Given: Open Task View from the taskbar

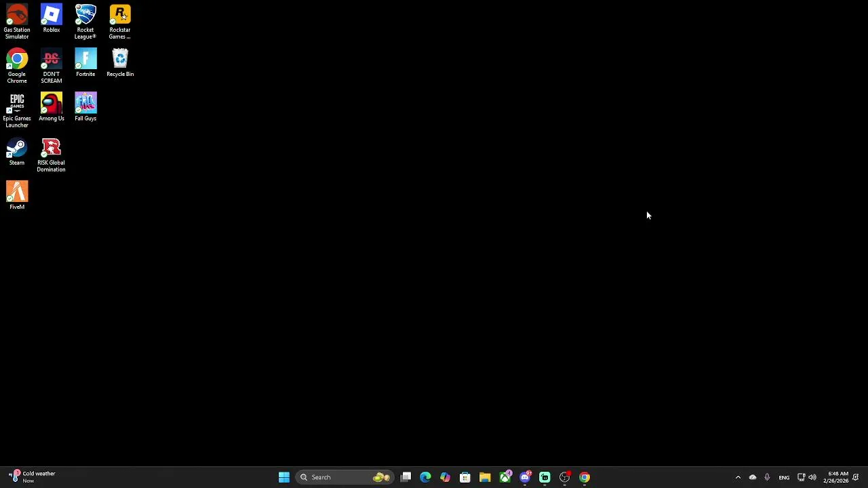Looking at the screenshot, I should point(406,477).
